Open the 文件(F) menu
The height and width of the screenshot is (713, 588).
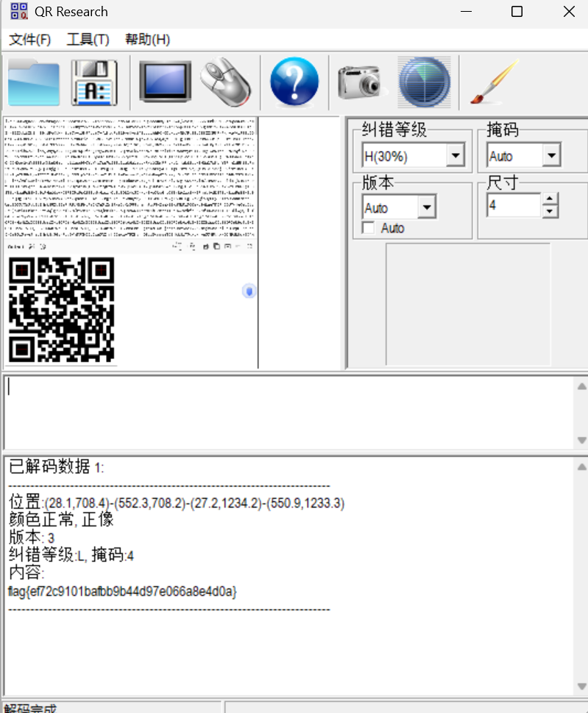click(x=29, y=40)
